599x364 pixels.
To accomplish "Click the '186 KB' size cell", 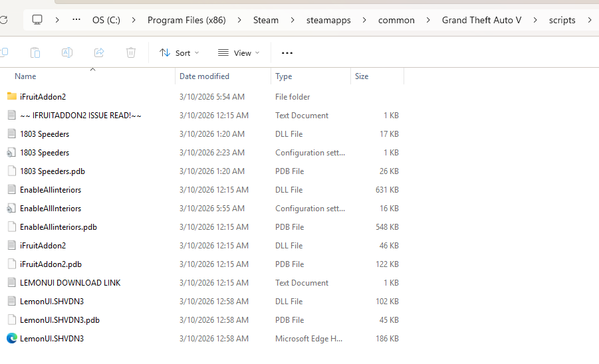I will (x=387, y=339).
